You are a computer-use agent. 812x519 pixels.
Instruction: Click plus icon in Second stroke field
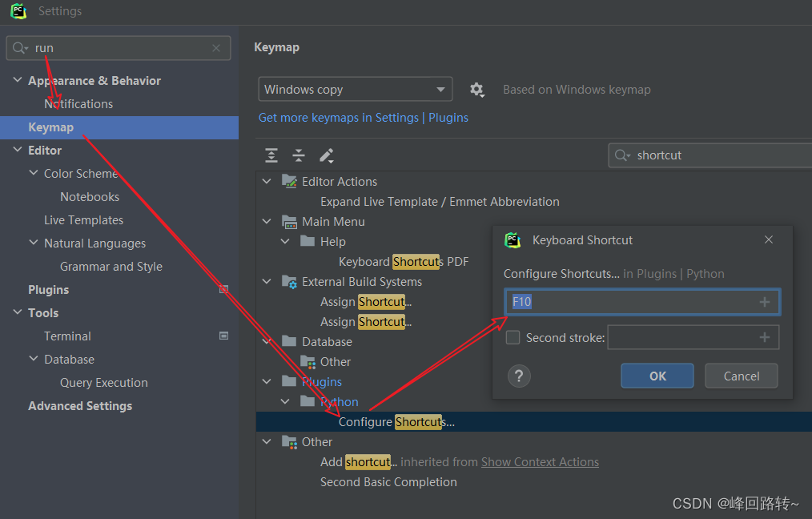point(765,338)
